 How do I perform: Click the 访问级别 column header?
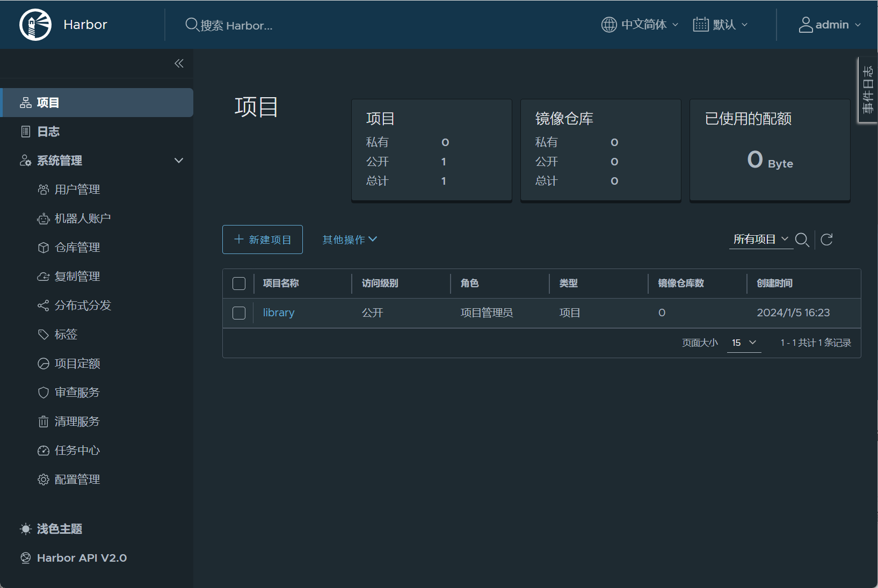click(x=380, y=283)
